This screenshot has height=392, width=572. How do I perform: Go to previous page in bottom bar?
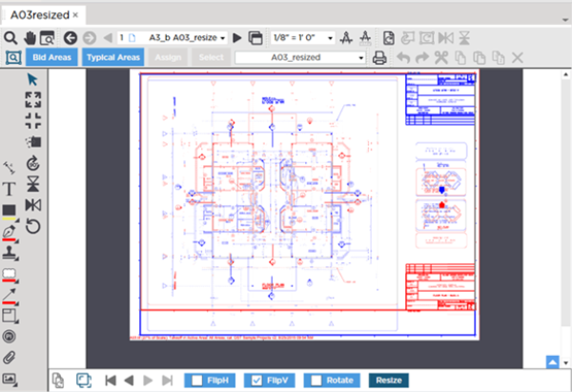click(129, 381)
